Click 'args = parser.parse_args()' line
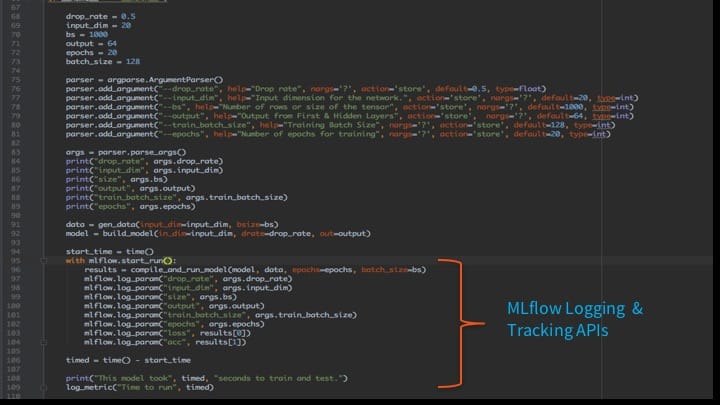This screenshot has height=405, width=720. tap(126, 152)
